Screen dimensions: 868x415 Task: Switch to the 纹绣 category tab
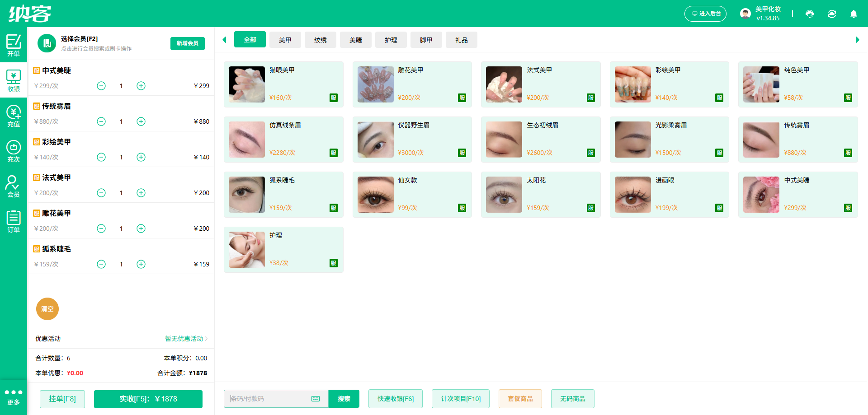tap(321, 40)
